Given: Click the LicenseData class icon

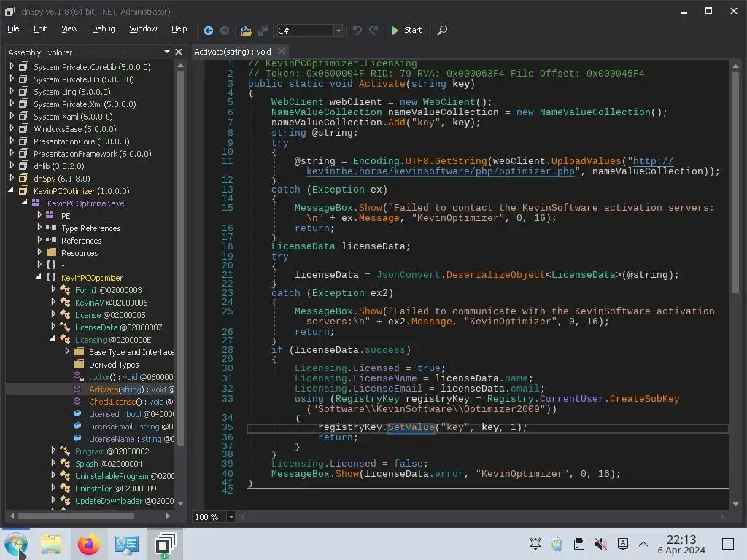Looking at the screenshot, I should tap(65, 327).
